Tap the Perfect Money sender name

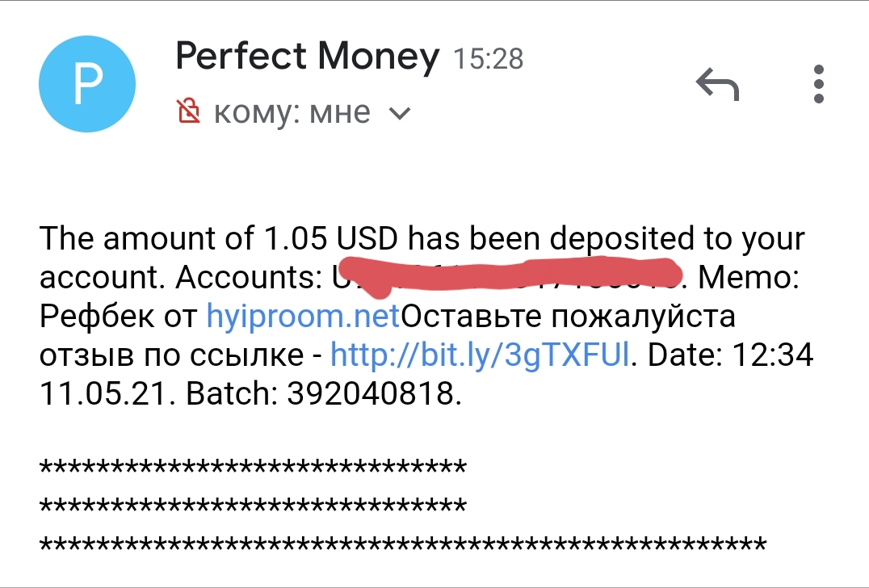(307, 57)
